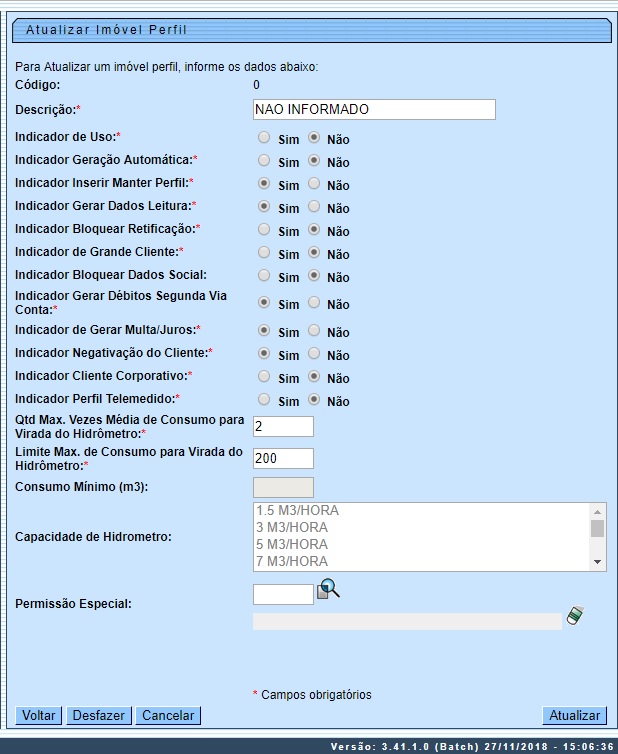Select Não for Indicador Negativação do Cliente
The image size is (618, 754).
point(314,353)
